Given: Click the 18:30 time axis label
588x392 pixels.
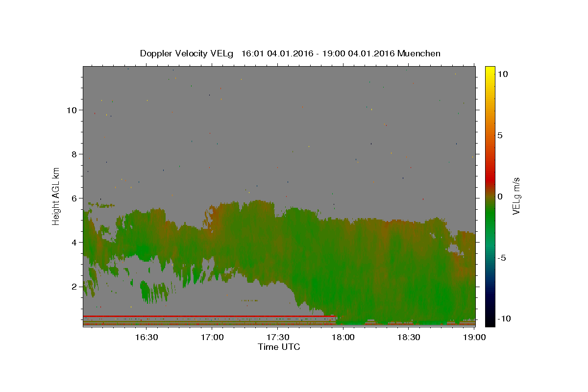Looking at the screenshot, I should coord(409,338).
